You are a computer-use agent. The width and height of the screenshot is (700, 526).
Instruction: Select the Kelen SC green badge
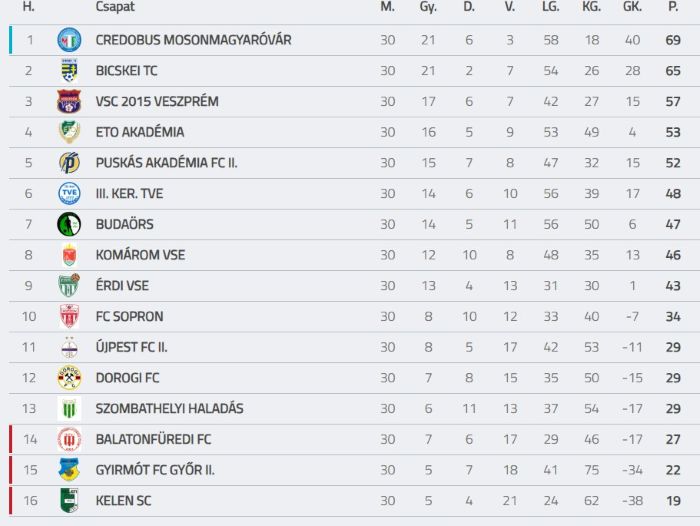(69, 501)
